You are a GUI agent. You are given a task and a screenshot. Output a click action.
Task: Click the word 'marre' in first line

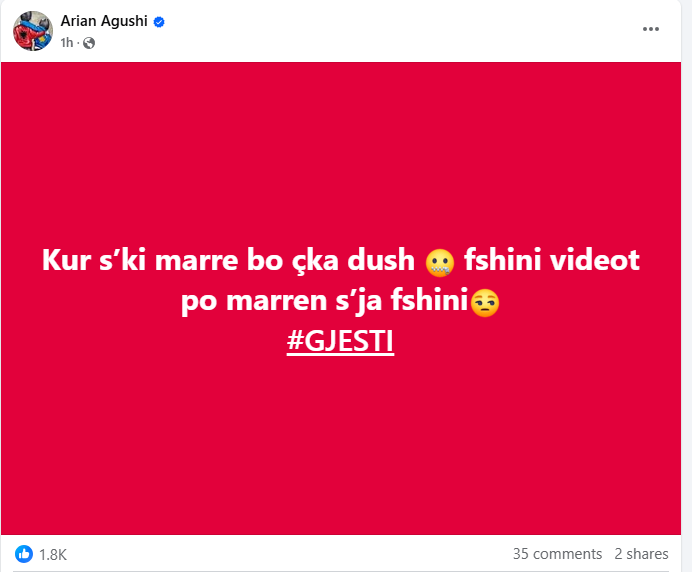196,260
